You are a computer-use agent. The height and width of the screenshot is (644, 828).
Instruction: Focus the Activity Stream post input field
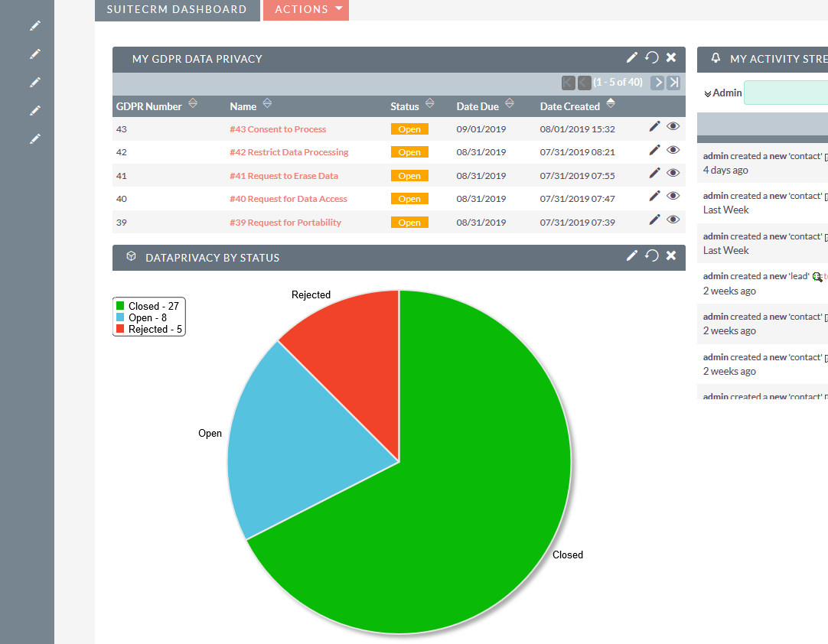pyautogui.click(x=786, y=93)
